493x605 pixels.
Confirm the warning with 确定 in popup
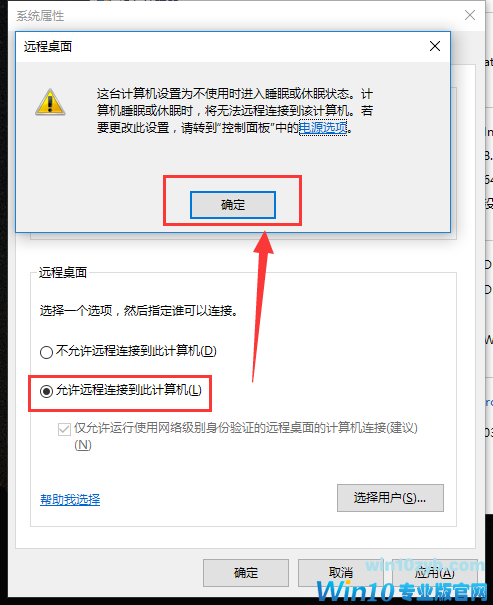click(x=233, y=204)
